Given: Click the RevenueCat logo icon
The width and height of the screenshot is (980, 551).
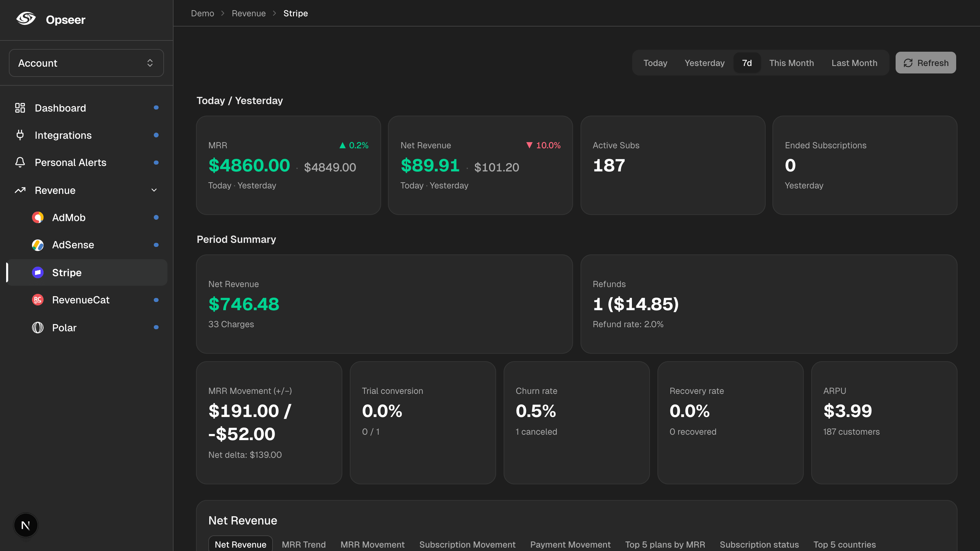Looking at the screenshot, I should (38, 300).
